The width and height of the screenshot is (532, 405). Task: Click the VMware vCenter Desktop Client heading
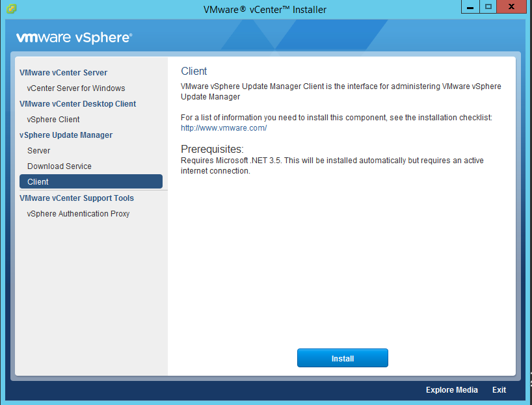77,104
